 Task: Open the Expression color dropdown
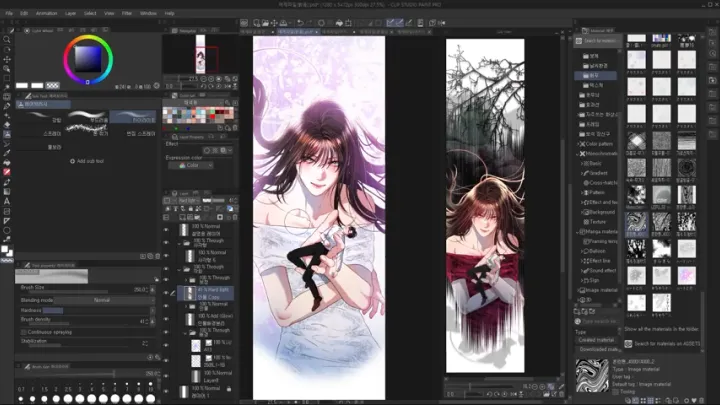191,165
